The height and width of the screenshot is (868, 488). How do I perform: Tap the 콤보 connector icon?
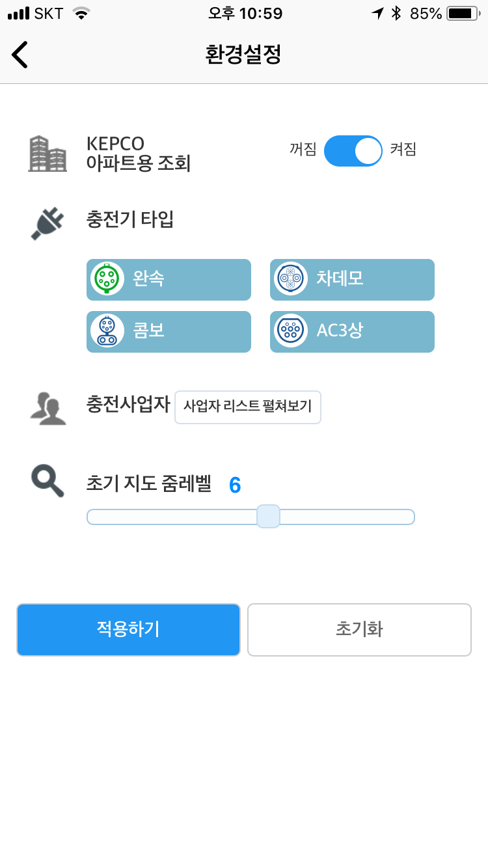point(107,331)
